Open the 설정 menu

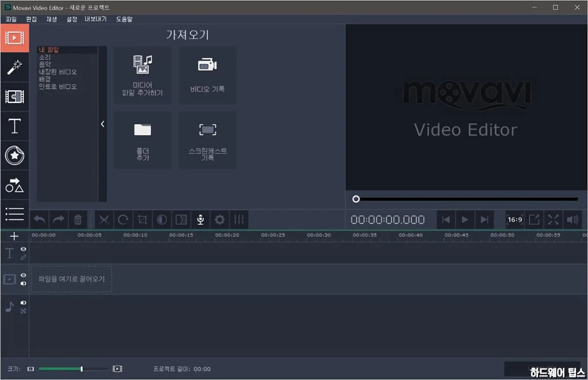point(72,19)
